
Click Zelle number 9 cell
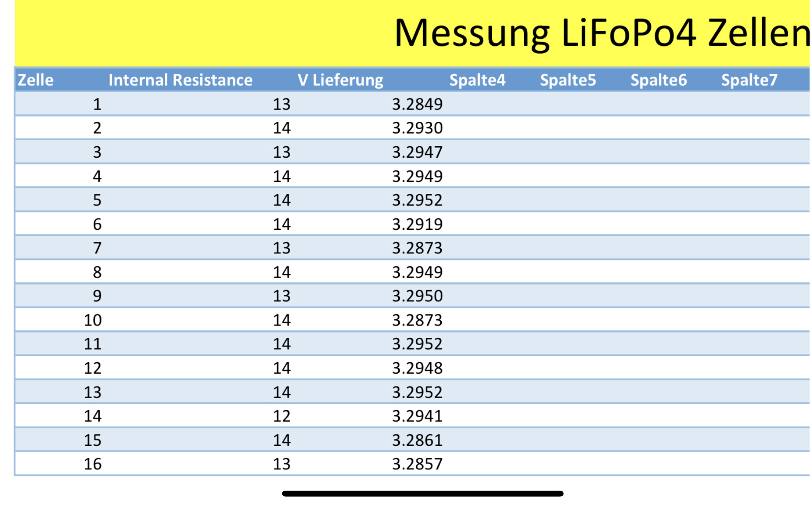click(97, 296)
